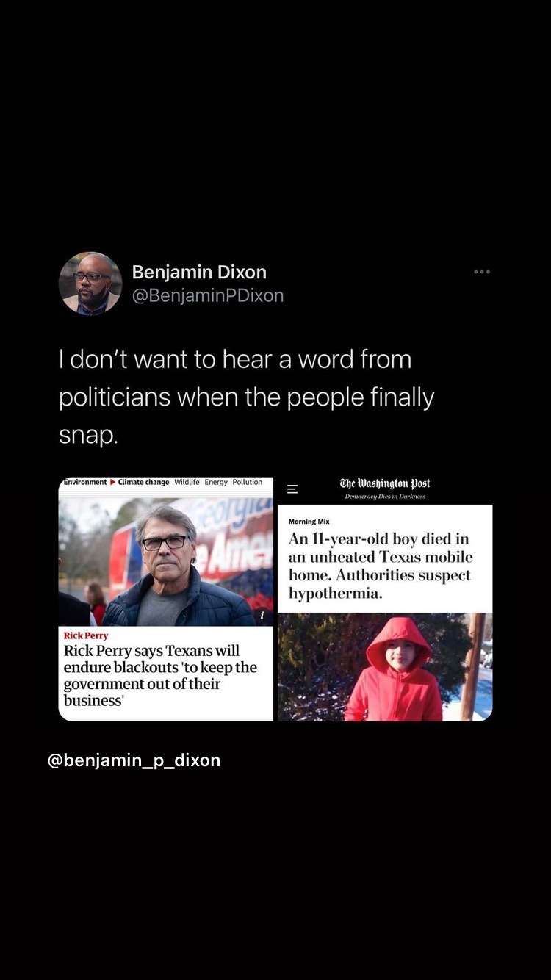Click the red Rick Perry topic tag
This screenshot has width=551, height=980.
point(86,635)
